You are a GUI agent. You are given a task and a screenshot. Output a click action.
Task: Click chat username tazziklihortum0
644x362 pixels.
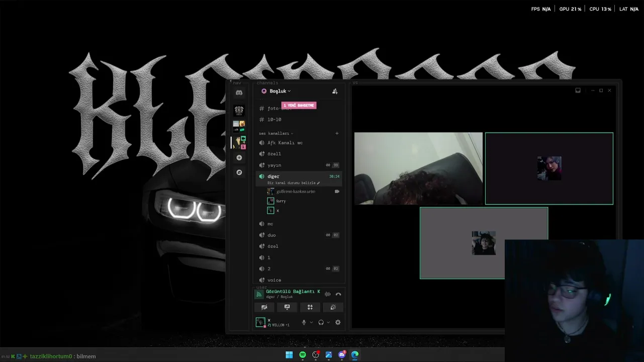[x=51, y=356]
